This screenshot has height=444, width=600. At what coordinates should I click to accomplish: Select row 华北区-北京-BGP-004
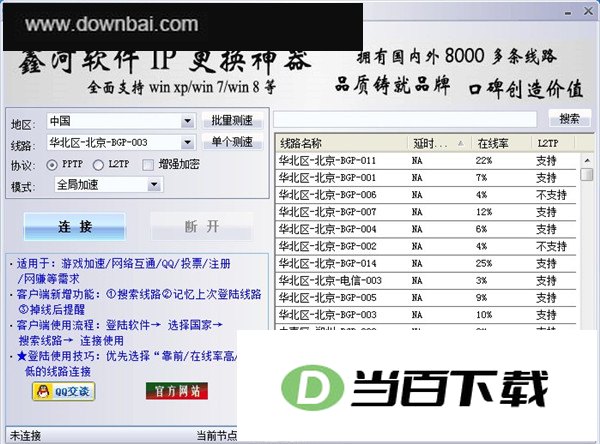click(426, 229)
